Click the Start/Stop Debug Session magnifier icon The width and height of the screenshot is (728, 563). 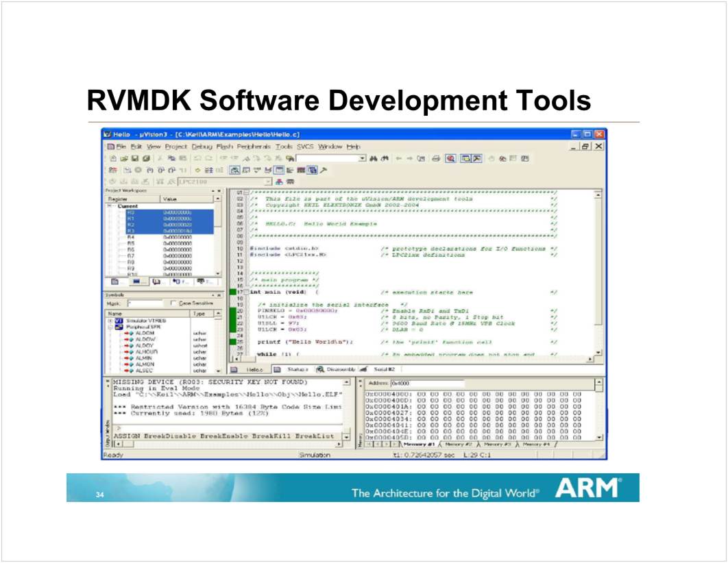(x=451, y=158)
